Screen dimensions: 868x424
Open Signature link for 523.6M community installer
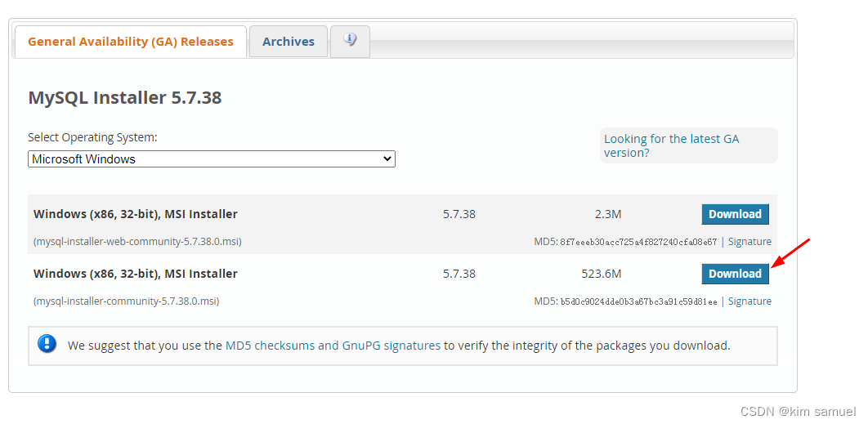coord(749,301)
